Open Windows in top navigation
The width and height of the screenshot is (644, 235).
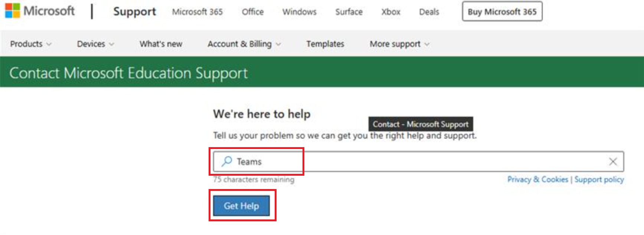pyautogui.click(x=299, y=12)
